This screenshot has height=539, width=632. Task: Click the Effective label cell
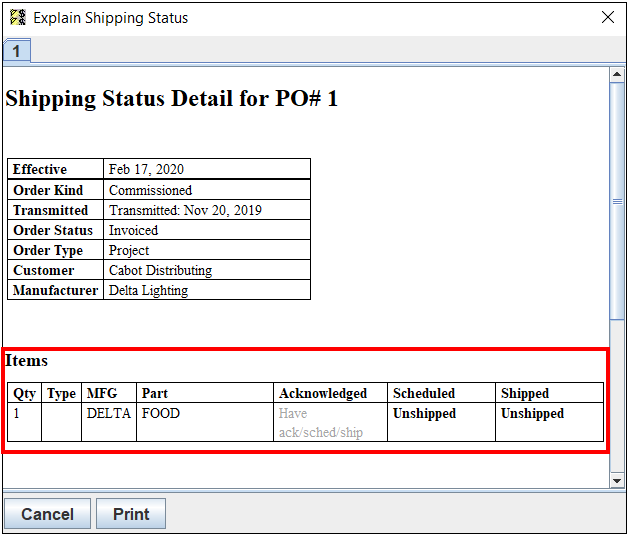coord(56,169)
